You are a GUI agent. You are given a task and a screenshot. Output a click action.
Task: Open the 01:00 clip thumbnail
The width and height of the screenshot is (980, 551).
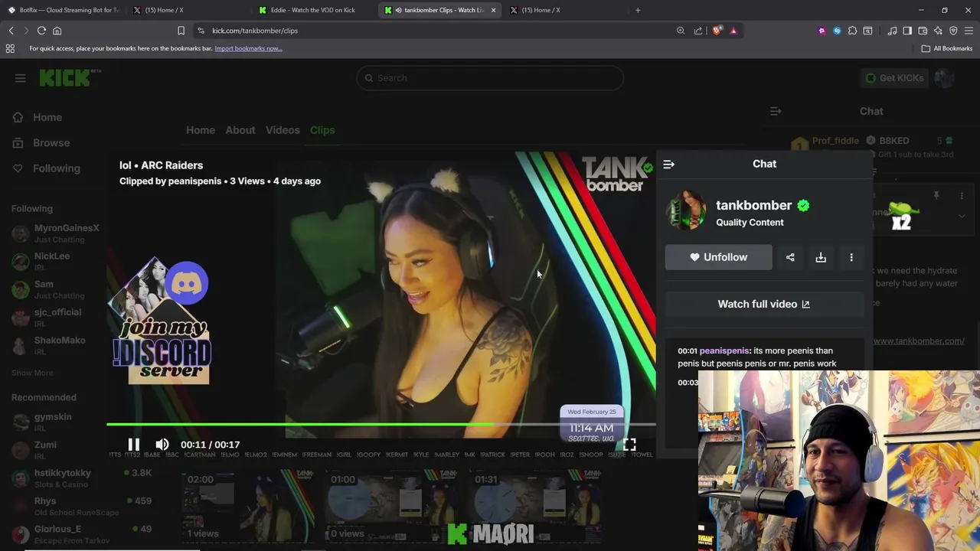pyautogui.click(x=392, y=507)
